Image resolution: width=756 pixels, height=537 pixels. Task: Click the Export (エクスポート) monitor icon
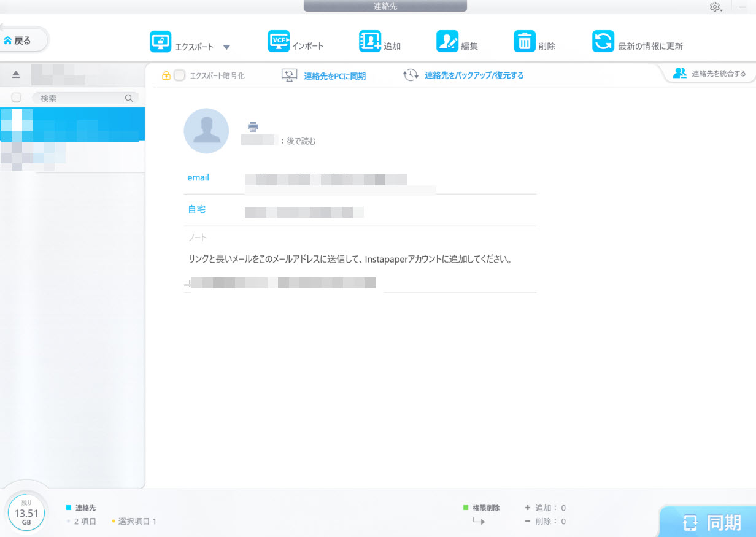pyautogui.click(x=161, y=42)
